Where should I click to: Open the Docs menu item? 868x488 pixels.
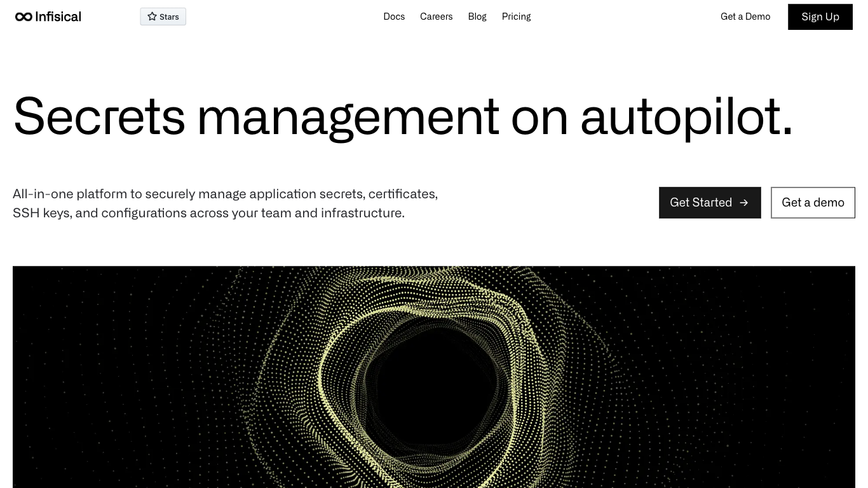point(394,17)
